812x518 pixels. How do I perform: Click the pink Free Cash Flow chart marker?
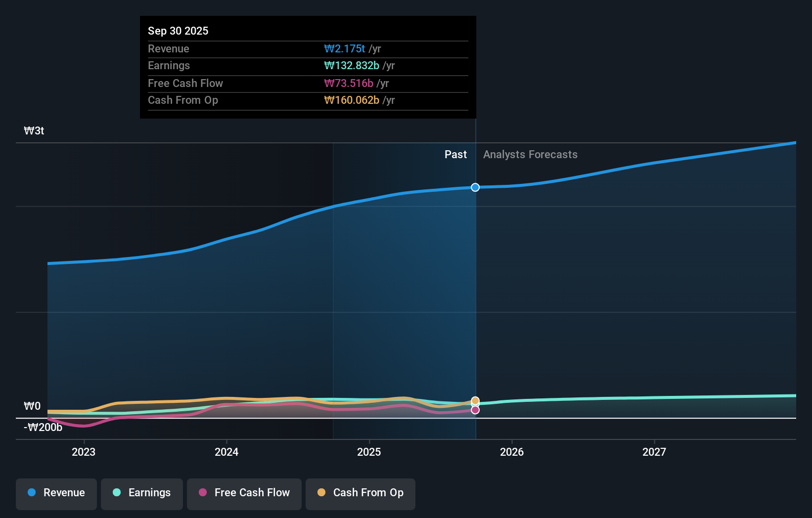click(475, 410)
